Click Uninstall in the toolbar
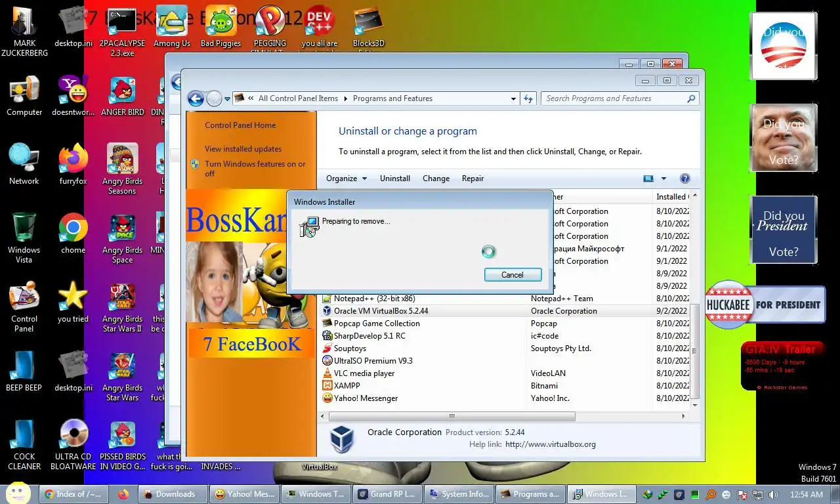 (x=395, y=178)
